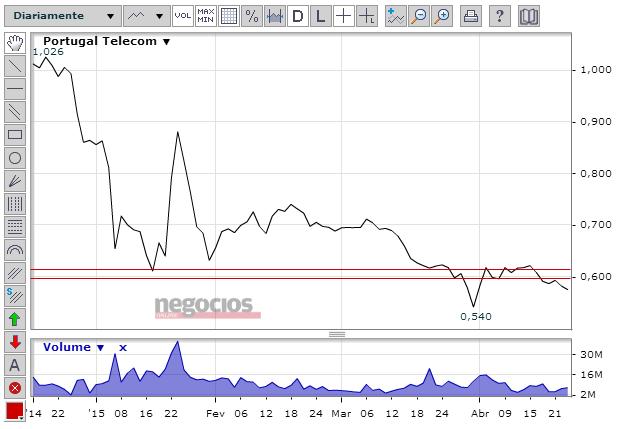Click the 16M volume axis label
This screenshot has height=429, width=640.
[591, 374]
